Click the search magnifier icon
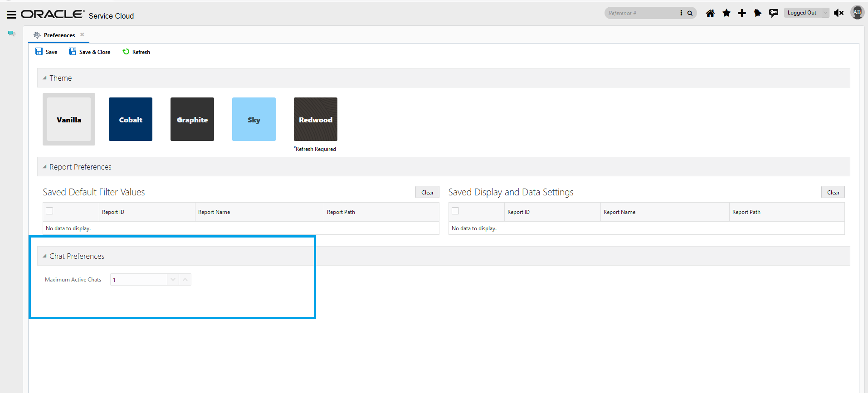Viewport: 868px width, 393px height. click(x=690, y=13)
